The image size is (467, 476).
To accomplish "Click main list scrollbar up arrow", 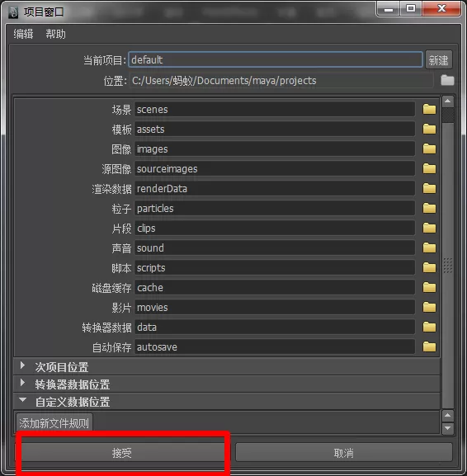I will [448, 101].
